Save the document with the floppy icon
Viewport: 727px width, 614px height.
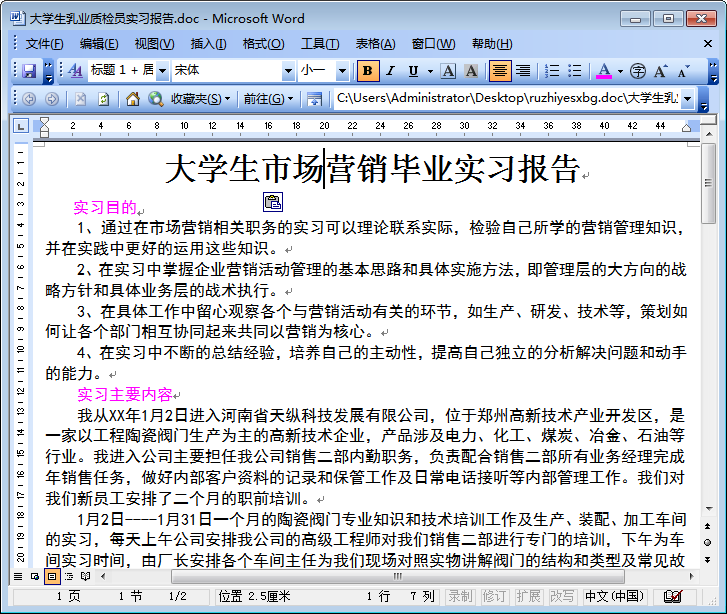click(x=29, y=71)
